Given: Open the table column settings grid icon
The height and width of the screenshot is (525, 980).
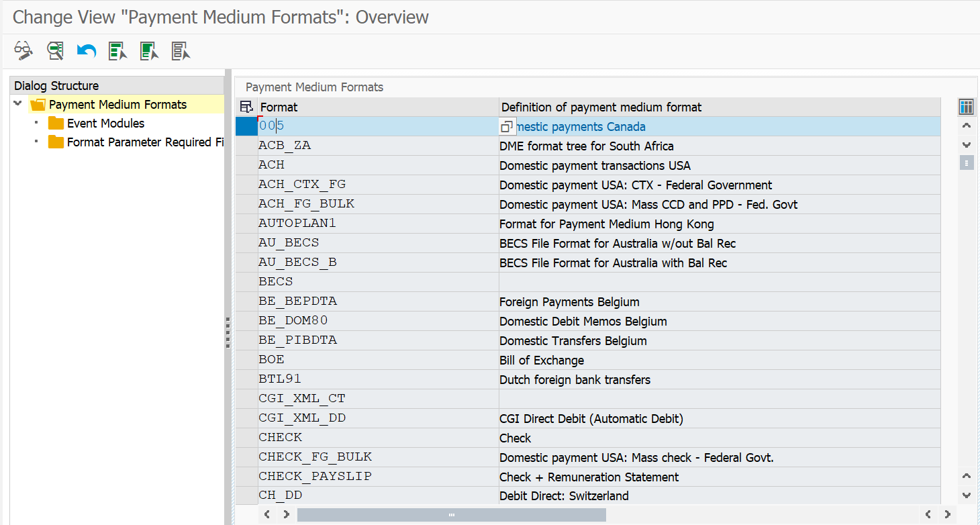Looking at the screenshot, I should tap(966, 106).
